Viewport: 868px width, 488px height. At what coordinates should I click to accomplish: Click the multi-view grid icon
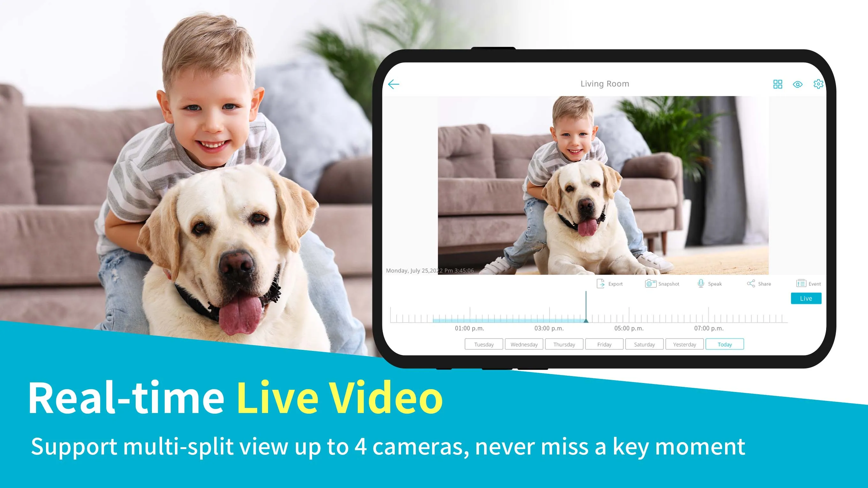[777, 84]
